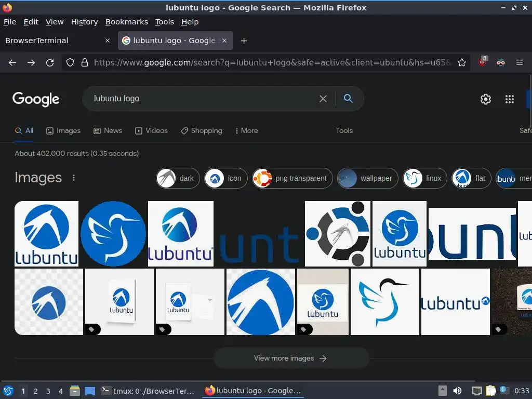Open the File menu
Screen dimensions: 532x399
point(10,22)
